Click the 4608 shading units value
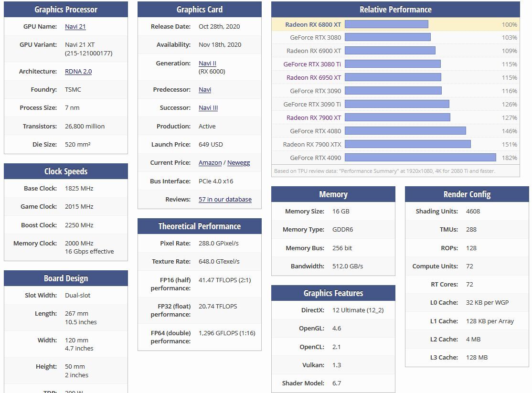Image resolution: width=532 pixels, height=393 pixels. [x=473, y=211]
